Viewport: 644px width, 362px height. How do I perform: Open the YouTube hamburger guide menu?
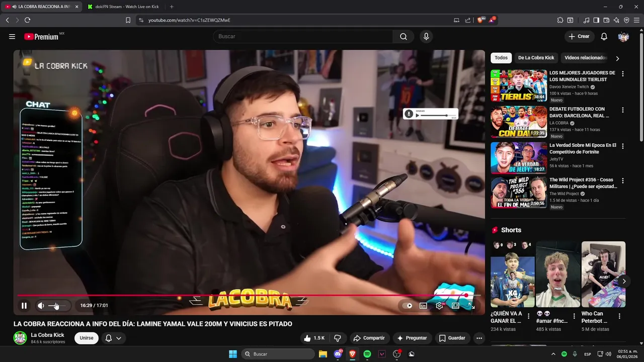pos(12,36)
